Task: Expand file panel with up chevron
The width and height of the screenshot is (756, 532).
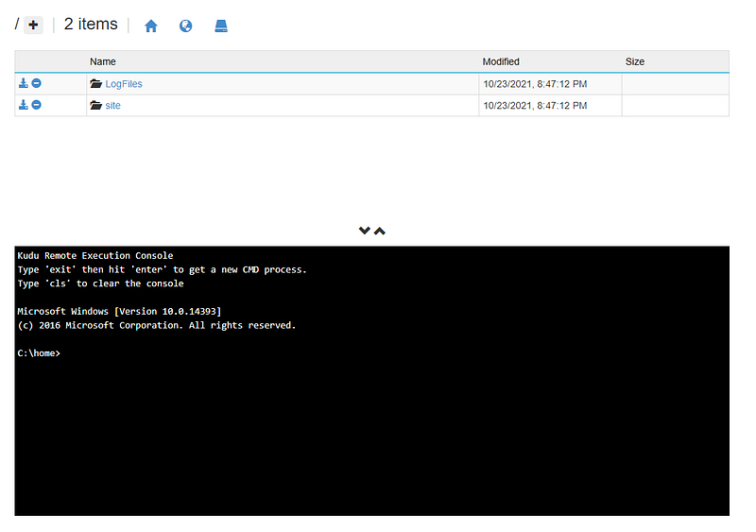Action: coord(380,231)
